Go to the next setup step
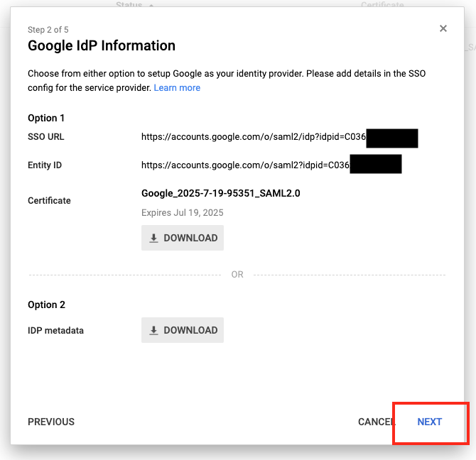This screenshot has height=460, width=476. 429,422
